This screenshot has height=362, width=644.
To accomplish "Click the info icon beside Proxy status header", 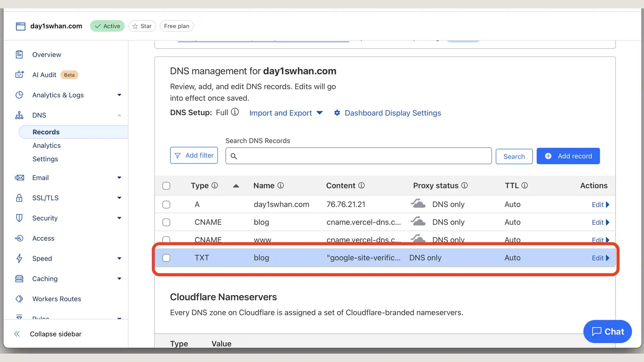I will pyautogui.click(x=465, y=185).
